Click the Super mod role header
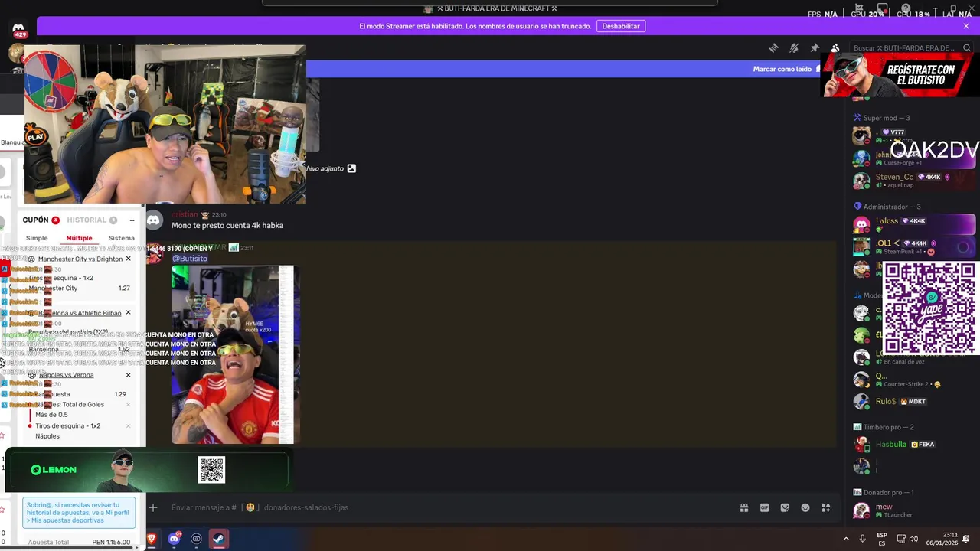 pyautogui.click(x=886, y=118)
